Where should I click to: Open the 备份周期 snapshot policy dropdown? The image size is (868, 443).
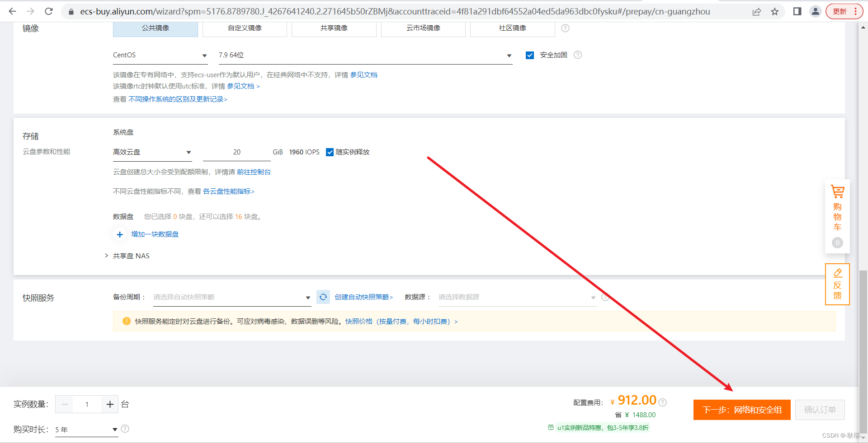(x=232, y=297)
